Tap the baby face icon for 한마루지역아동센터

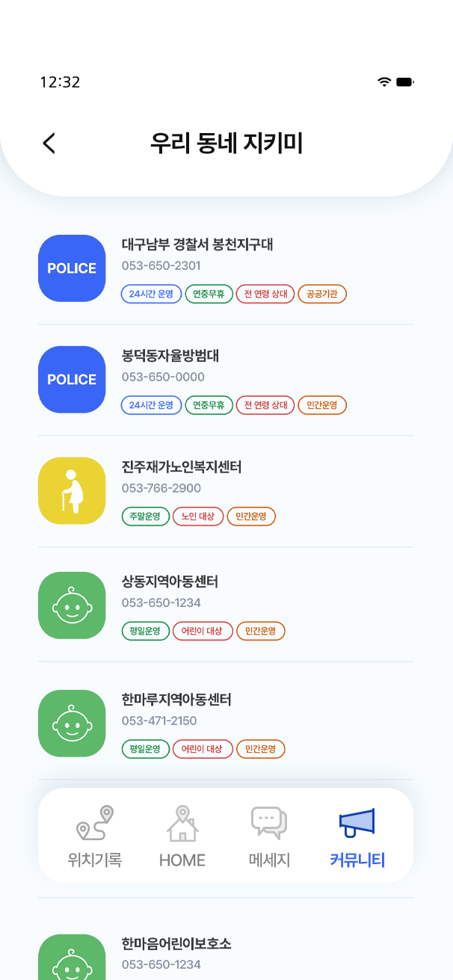72,724
